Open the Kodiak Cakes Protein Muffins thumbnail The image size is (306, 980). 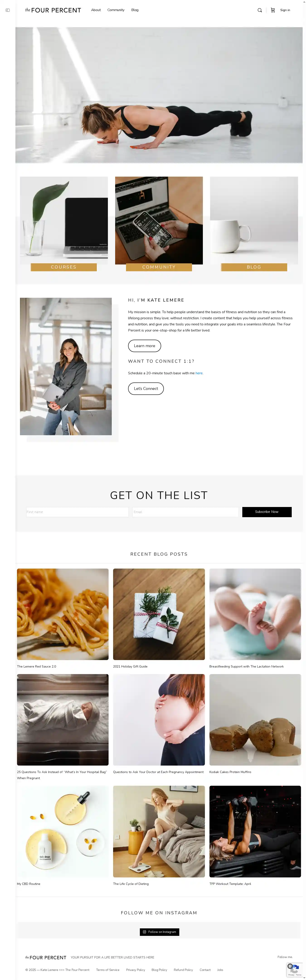coord(255,719)
